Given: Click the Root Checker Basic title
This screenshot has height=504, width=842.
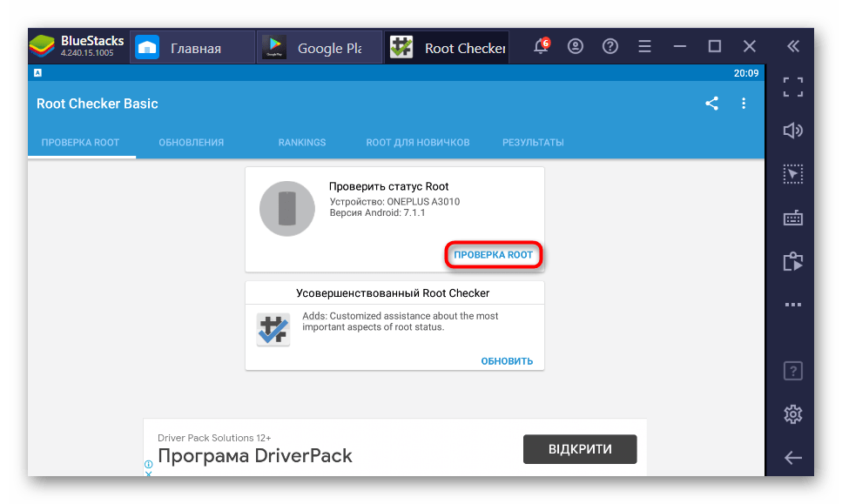Looking at the screenshot, I should (x=98, y=104).
